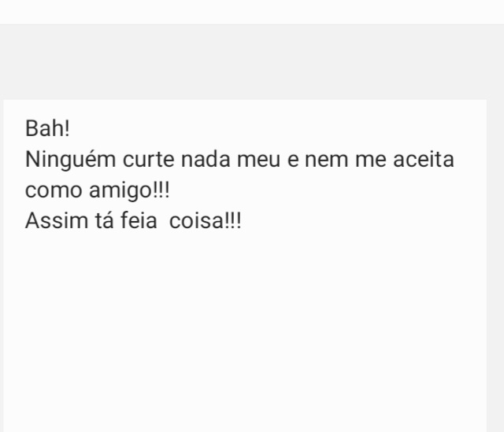Click the white header bar at the top

[252, 12]
